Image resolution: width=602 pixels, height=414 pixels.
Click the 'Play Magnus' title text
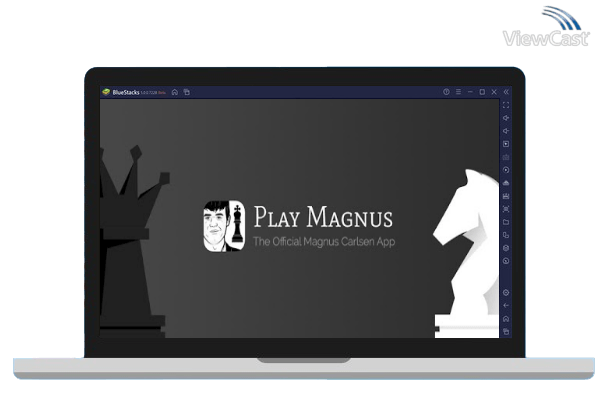pos(323,217)
